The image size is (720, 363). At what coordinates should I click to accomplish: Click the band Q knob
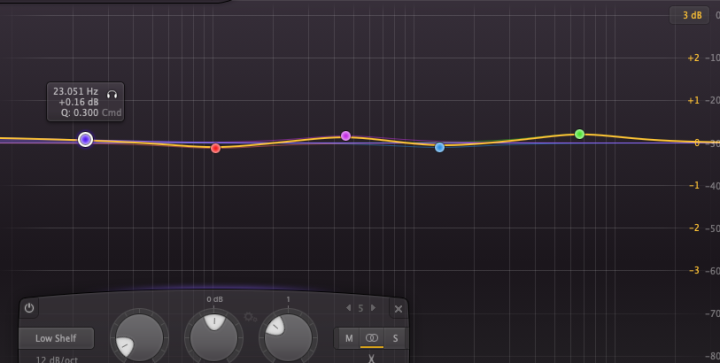tap(288, 337)
